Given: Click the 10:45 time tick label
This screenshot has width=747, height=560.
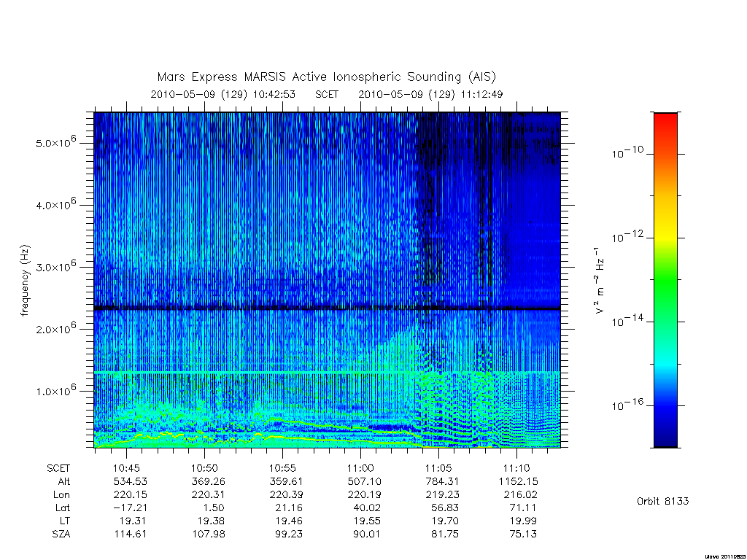Looking at the screenshot, I should click(x=126, y=469).
